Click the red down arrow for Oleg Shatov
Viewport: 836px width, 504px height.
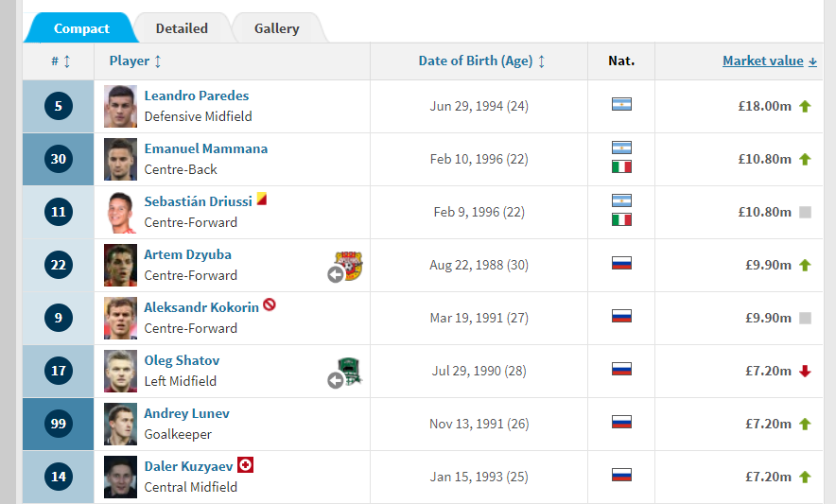pyautogui.click(x=805, y=372)
